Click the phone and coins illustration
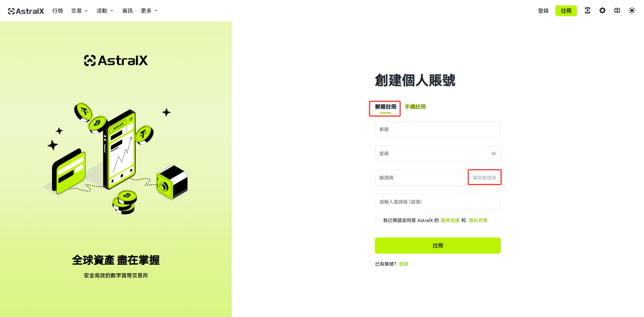 coord(117,158)
